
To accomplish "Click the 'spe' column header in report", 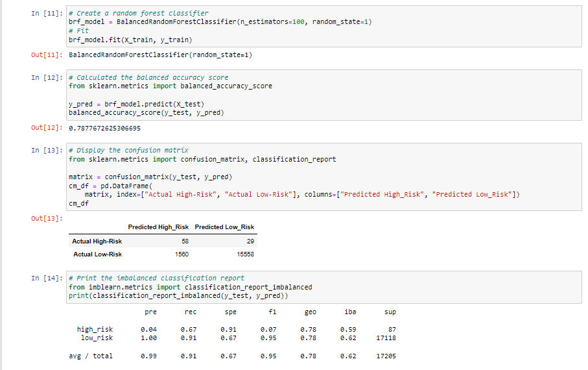I will tap(231, 312).
